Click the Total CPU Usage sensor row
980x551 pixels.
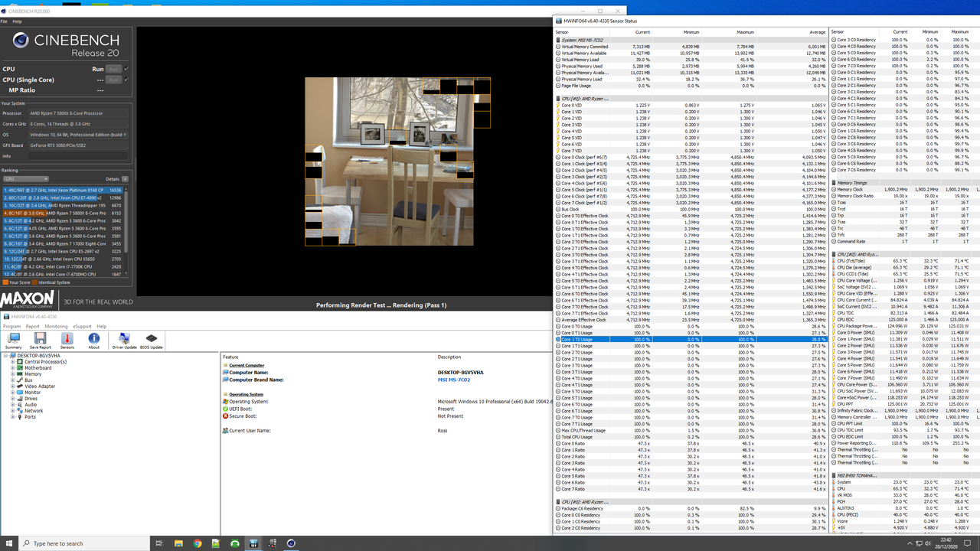coord(691,437)
